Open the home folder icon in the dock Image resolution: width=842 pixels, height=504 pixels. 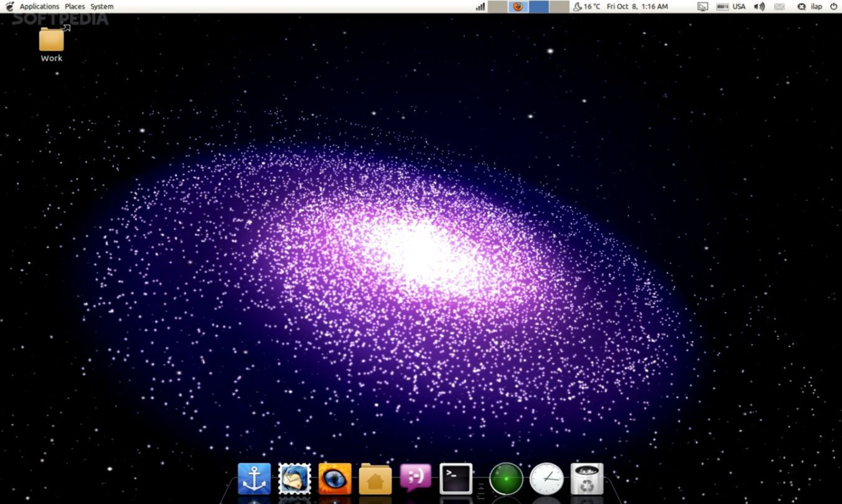pyautogui.click(x=375, y=478)
